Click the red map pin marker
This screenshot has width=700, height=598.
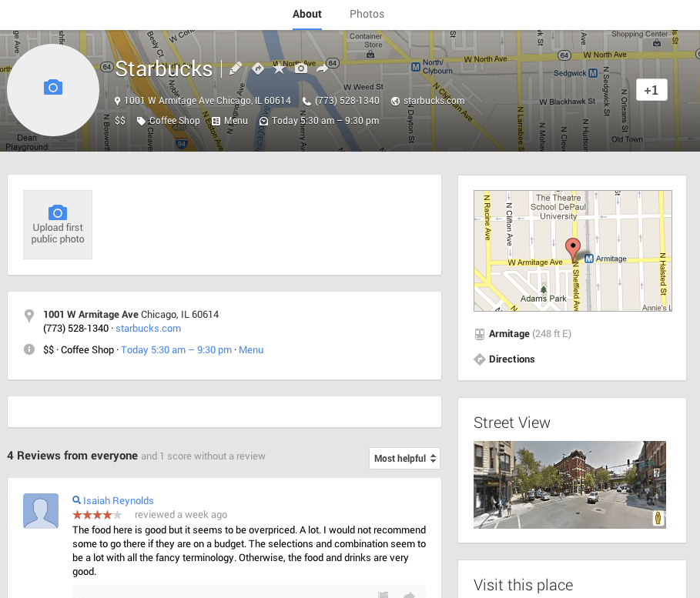573,249
